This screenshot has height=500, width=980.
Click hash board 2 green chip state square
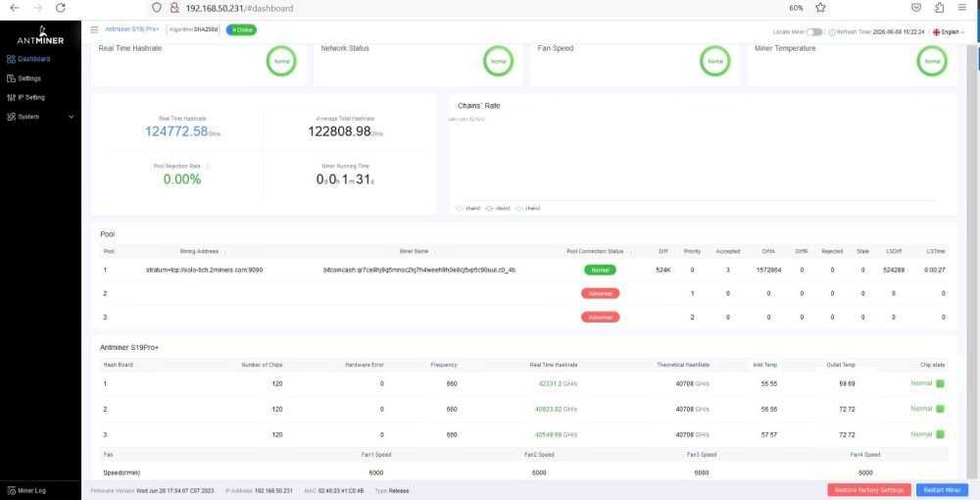coord(940,409)
